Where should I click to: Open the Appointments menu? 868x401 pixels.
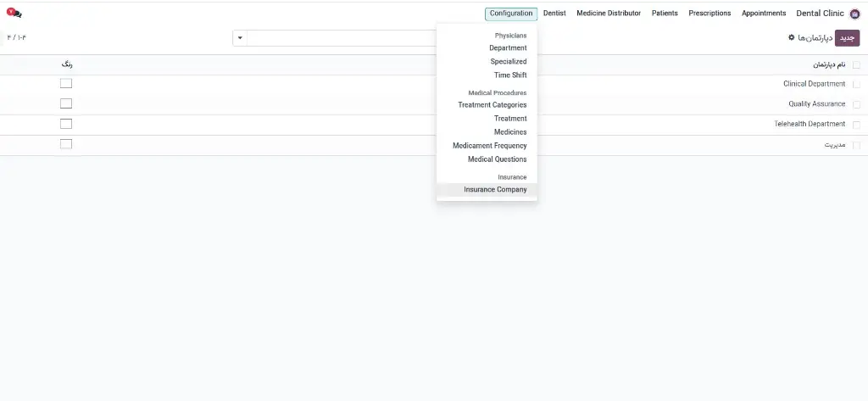(764, 14)
